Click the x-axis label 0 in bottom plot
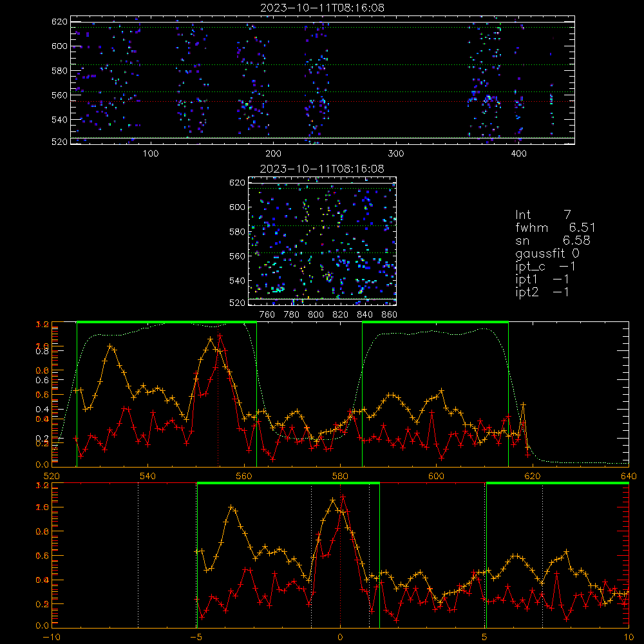 point(340,637)
